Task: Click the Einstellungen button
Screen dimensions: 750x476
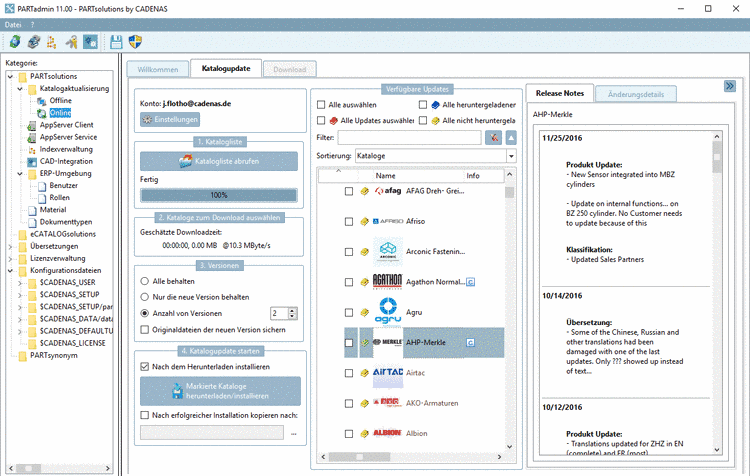Action: [x=170, y=120]
